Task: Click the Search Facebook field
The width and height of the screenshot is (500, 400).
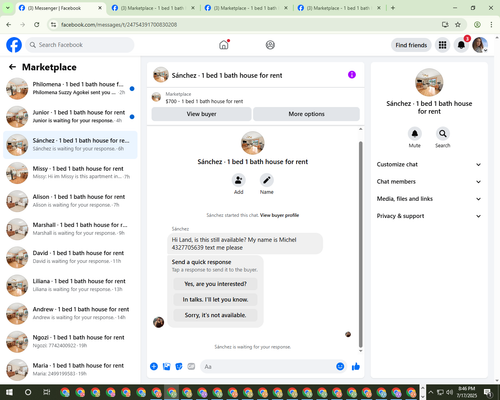Action: click(x=80, y=45)
